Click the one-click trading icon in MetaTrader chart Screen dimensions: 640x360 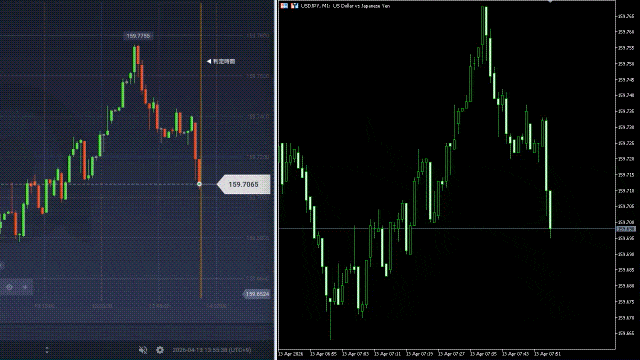click(x=284, y=6)
